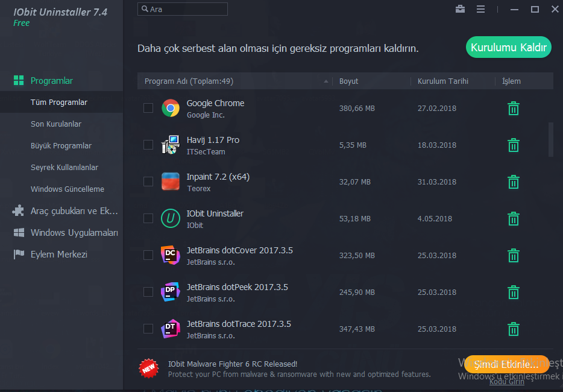The width and height of the screenshot is (563, 392).
Task: Open Büyük Programlar category
Action: click(x=61, y=145)
